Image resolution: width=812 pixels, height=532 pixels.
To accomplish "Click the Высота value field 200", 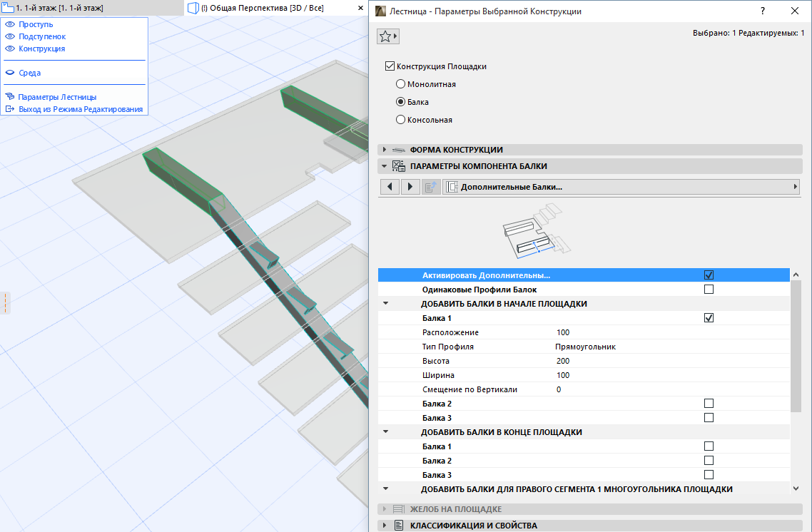I will tap(564, 361).
